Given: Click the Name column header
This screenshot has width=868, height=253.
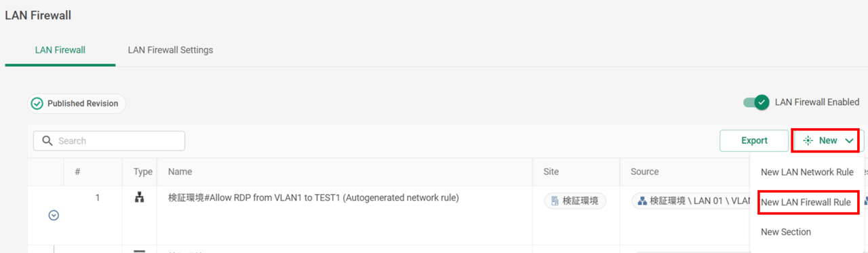Looking at the screenshot, I should click(x=180, y=172).
